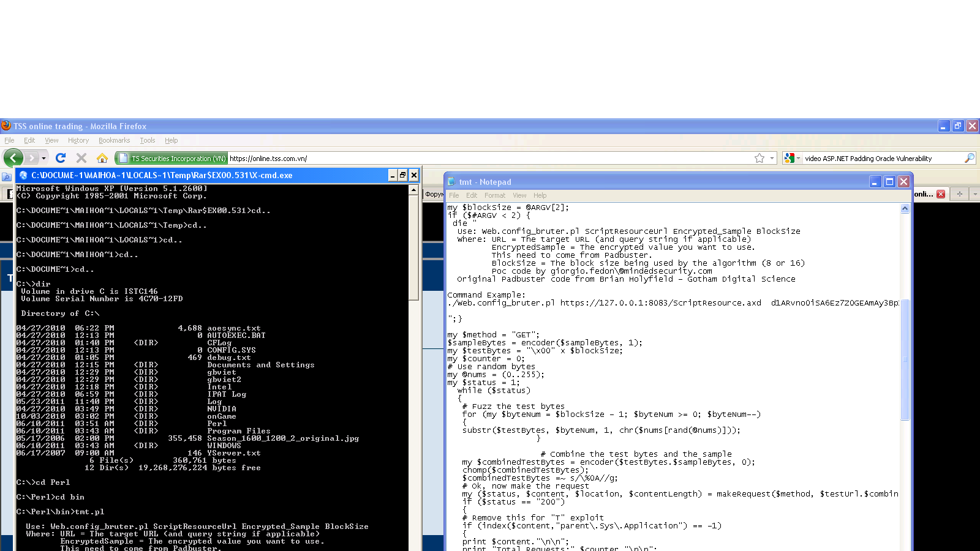The image size is (980, 551).
Task: Select the Форум tab in Firefox
Action: click(434, 194)
